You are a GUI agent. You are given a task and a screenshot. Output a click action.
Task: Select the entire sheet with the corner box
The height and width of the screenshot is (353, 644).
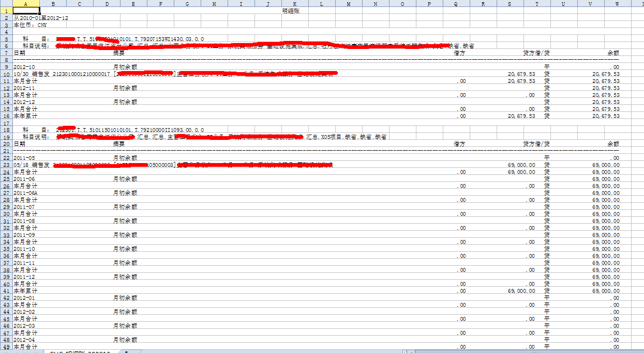point(6,4)
